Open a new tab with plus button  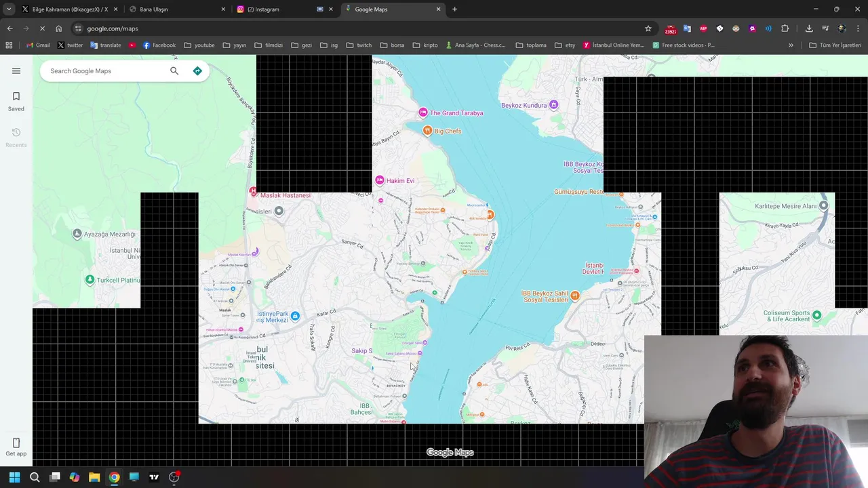(454, 9)
